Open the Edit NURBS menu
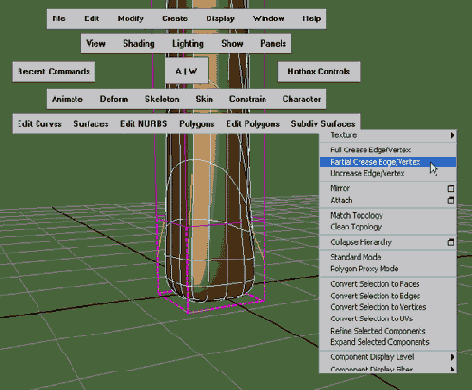This screenshot has height=390, width=472. pos(144,124)
